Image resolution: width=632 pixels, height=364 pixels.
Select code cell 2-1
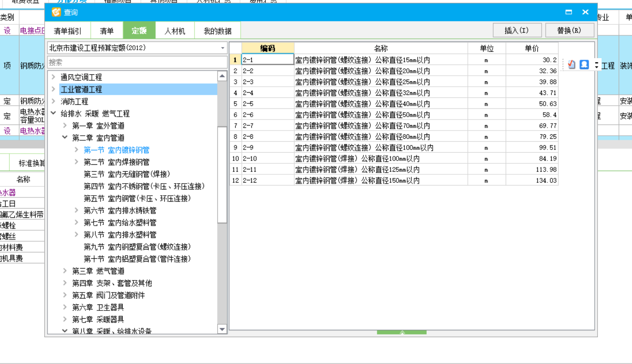click(x=268, y=60)
